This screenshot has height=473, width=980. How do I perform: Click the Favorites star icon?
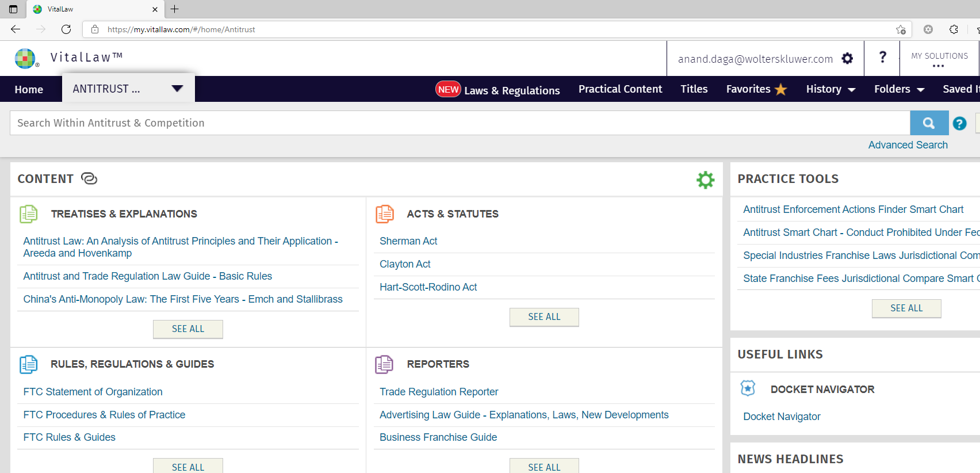[780, 89]
